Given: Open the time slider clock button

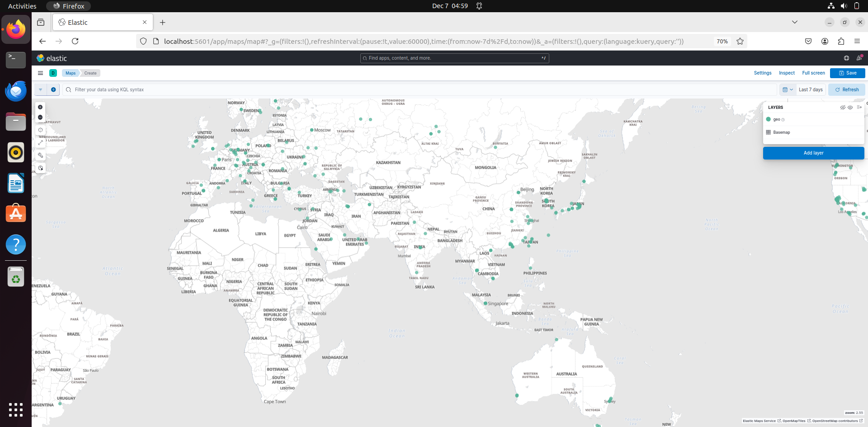Looking at the screenshot, I should point(40,168).
